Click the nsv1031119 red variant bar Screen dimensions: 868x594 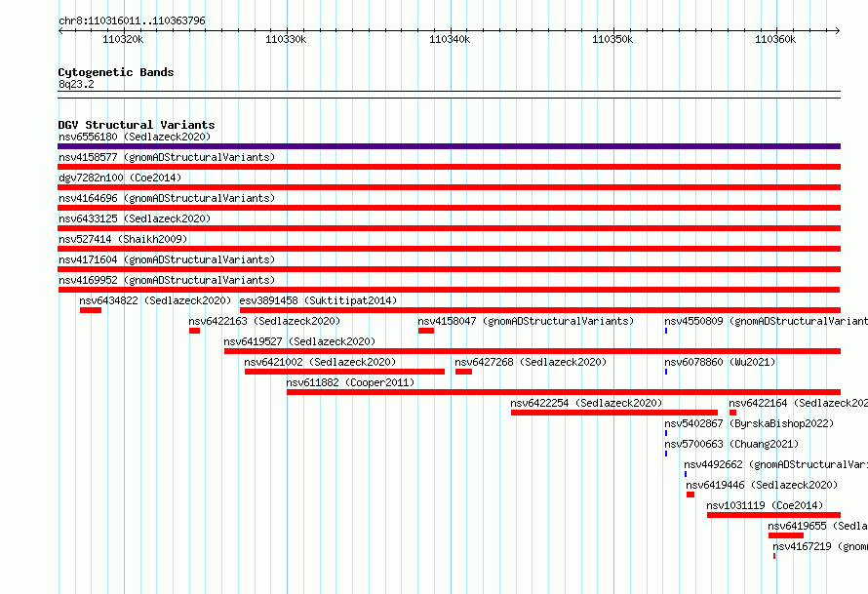[x=774, y=515]
